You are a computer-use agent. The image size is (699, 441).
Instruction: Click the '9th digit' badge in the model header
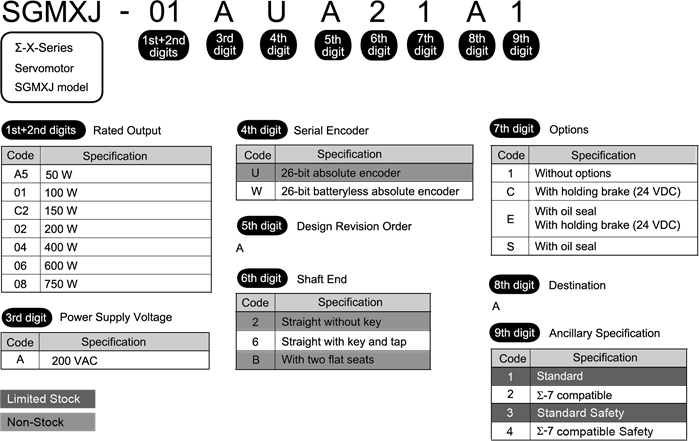[x=521, y=45]
